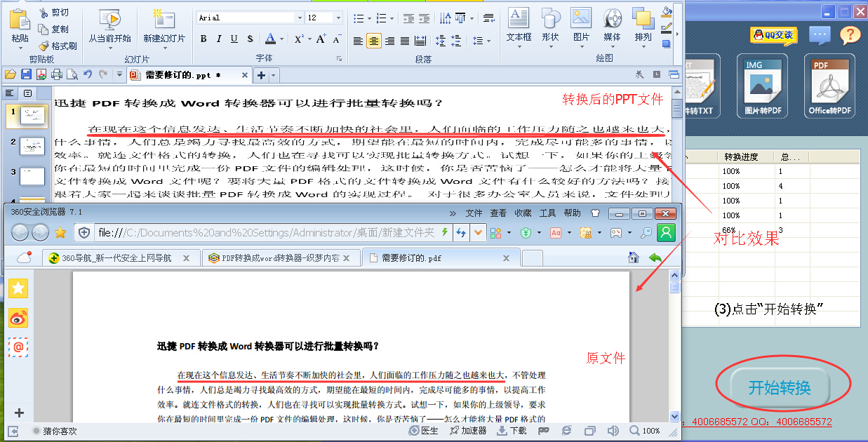Toggle bold formatting in font group
The height and width of the screenshot is (442, 868).
pos(203,39)
